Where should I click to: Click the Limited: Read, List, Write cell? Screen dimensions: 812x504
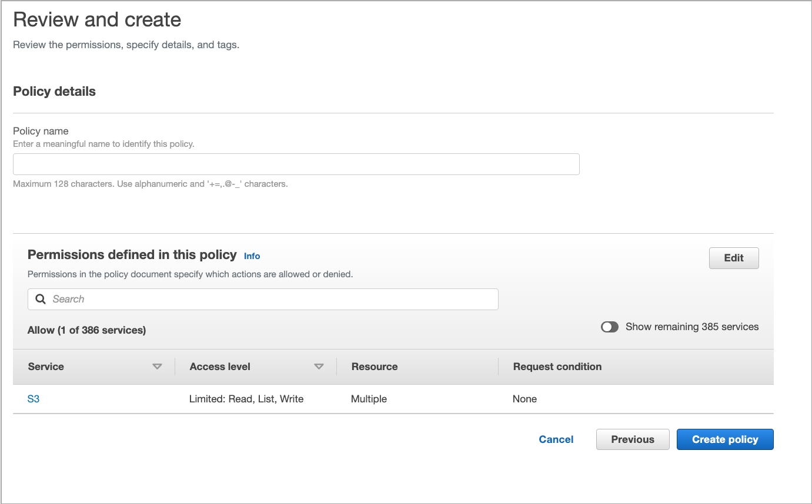[246, 399]
